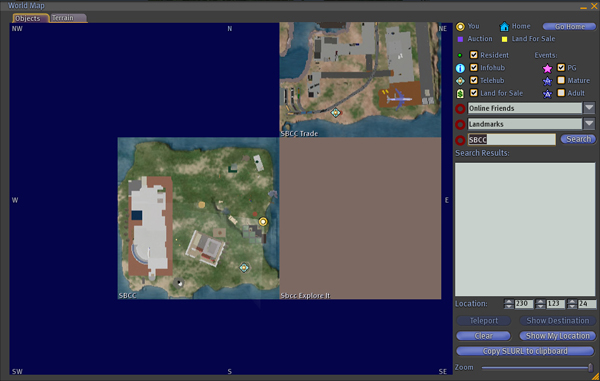
Task: Expand the Online Friends dropdown
Action: click(x=589, y=108)
